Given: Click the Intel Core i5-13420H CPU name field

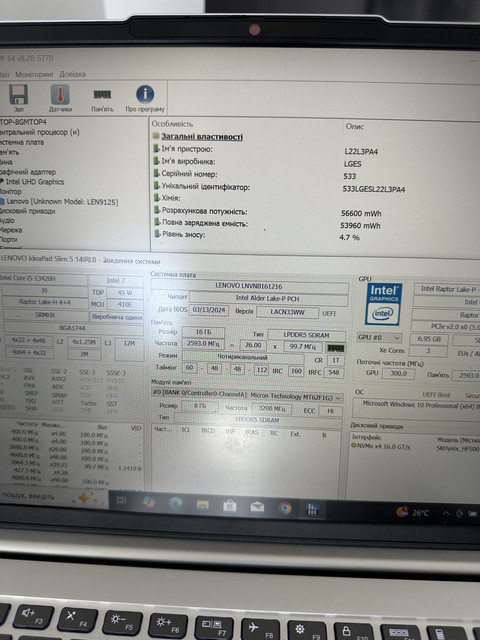Looking at the screenshot, I should pyautogui.click(x=43, y=279).
